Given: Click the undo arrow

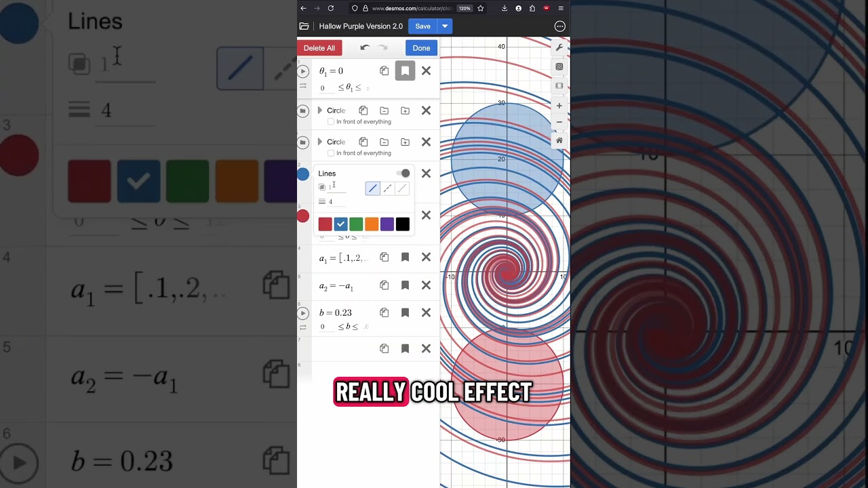Looking at the screenshot, I should click(365, 47).
